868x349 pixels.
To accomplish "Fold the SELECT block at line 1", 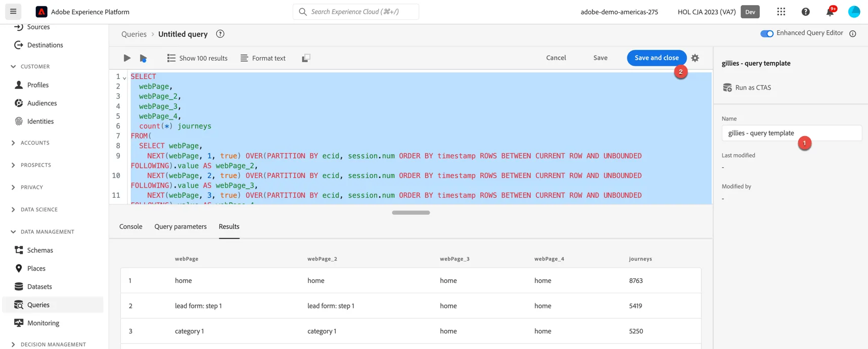I will click(124, 78).
